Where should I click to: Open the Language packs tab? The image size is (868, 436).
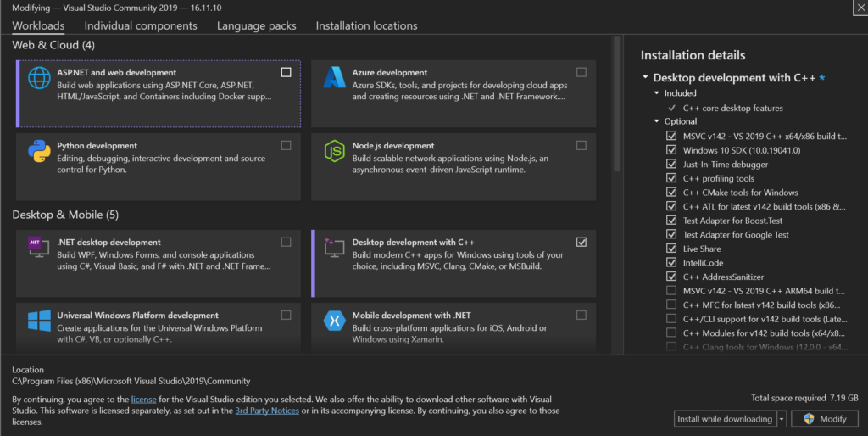pos(256,25)
